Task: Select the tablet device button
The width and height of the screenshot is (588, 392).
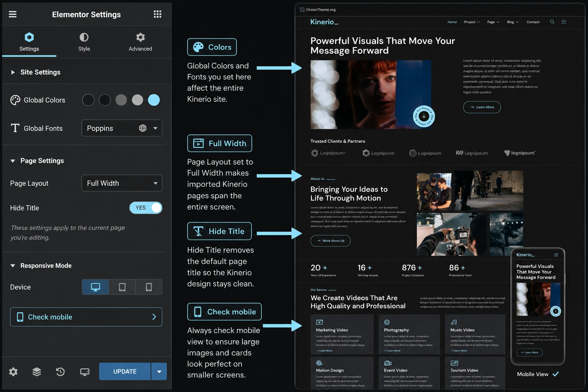Action: click(x=122, y=287)
